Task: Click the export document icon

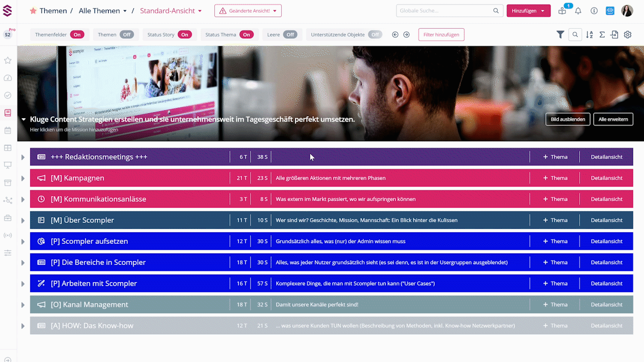Action: coord(614,34)
